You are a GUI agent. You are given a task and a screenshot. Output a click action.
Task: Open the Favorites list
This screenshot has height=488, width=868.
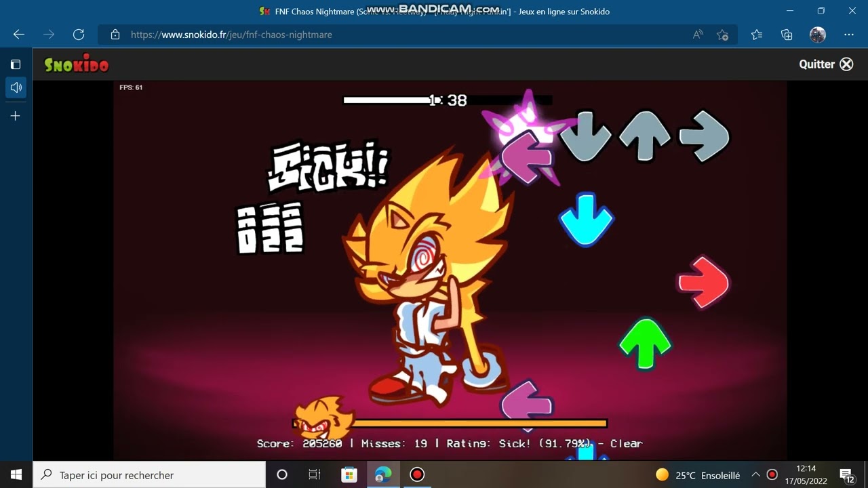point(757,35)
